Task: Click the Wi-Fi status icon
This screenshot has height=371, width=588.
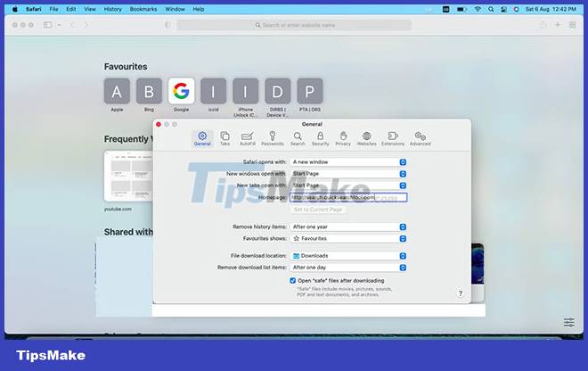Action: pyautogui.click(x=478, y=9)
